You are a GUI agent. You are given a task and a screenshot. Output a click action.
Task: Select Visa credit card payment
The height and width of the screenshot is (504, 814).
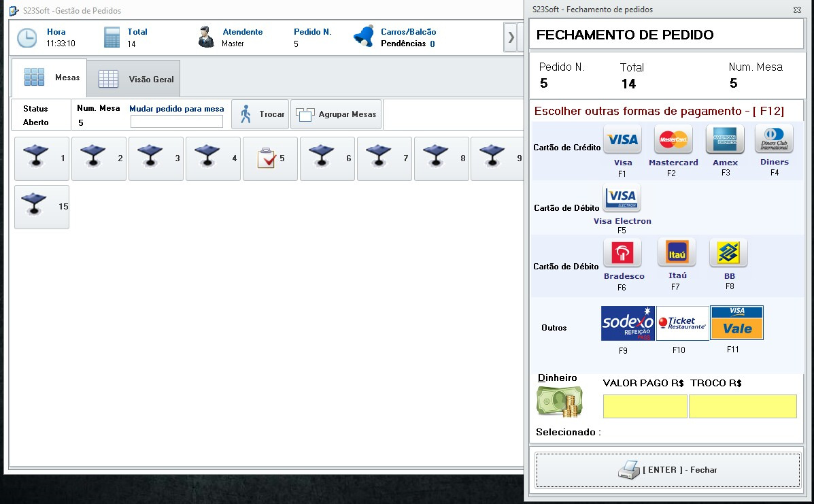pos(622,139)
